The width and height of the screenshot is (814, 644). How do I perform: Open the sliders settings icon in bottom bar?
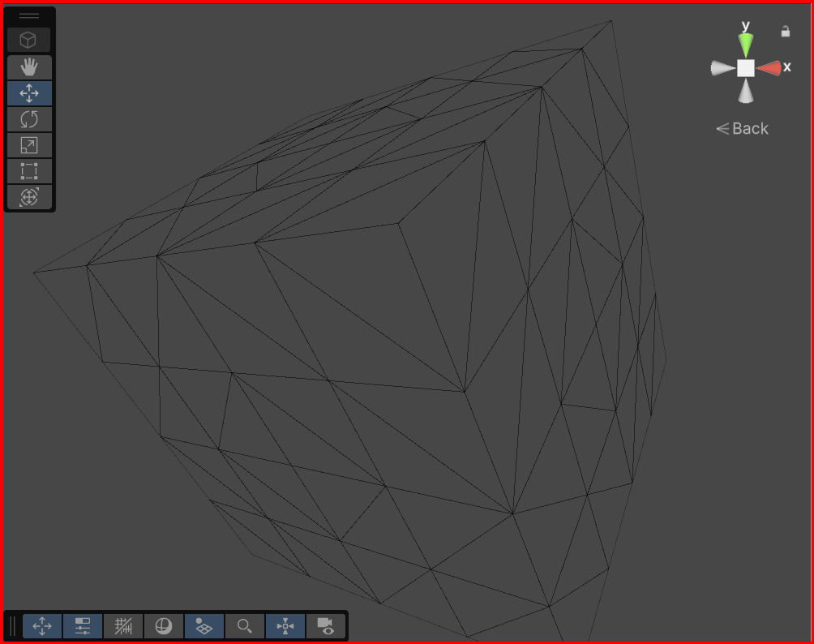(x=83, y=626)
